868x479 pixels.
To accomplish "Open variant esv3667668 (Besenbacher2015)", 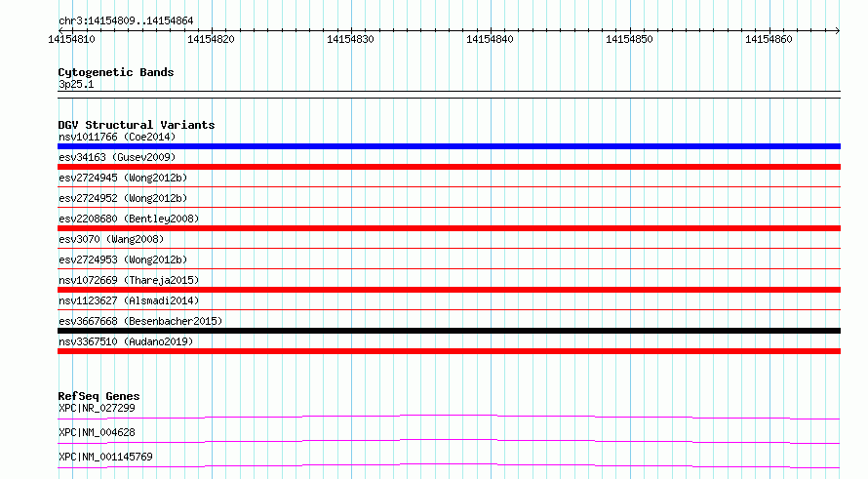I will coord(140,321).
